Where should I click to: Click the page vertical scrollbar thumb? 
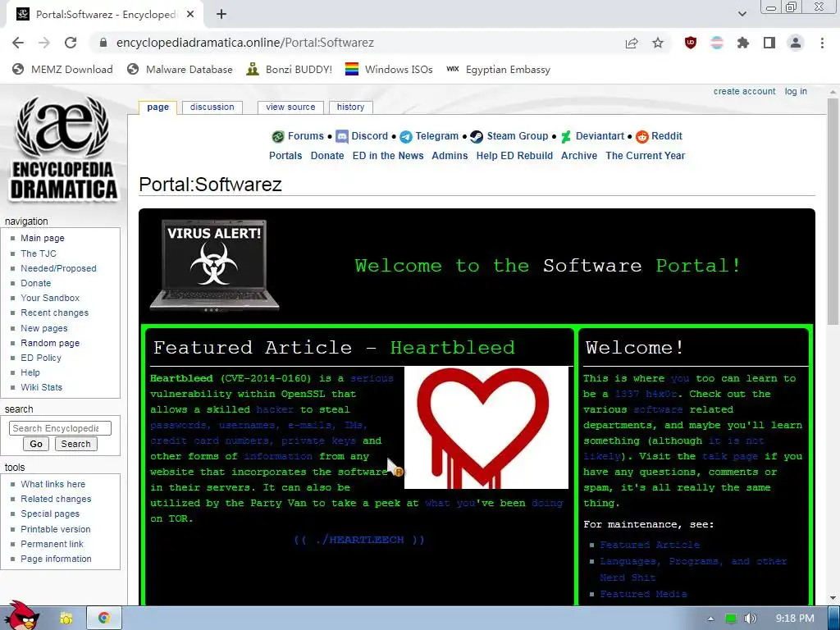click(x=833, y=212)
